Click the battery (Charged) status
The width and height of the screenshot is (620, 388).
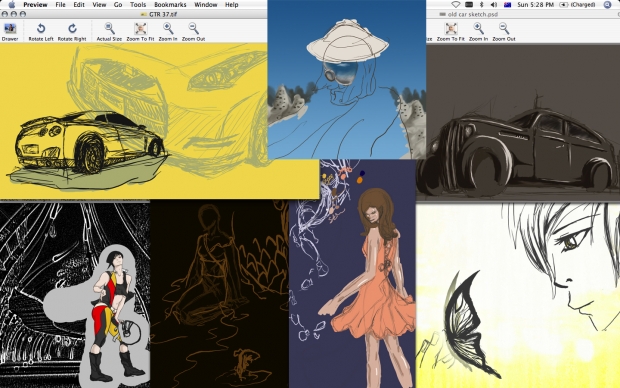click(x=578, y=5)
